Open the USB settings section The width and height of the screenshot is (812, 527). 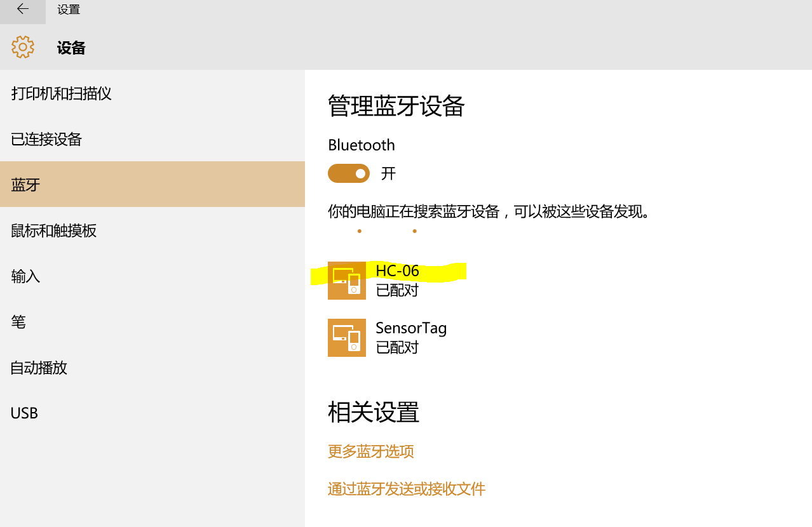pyautogui.click(x=24, y=412)
